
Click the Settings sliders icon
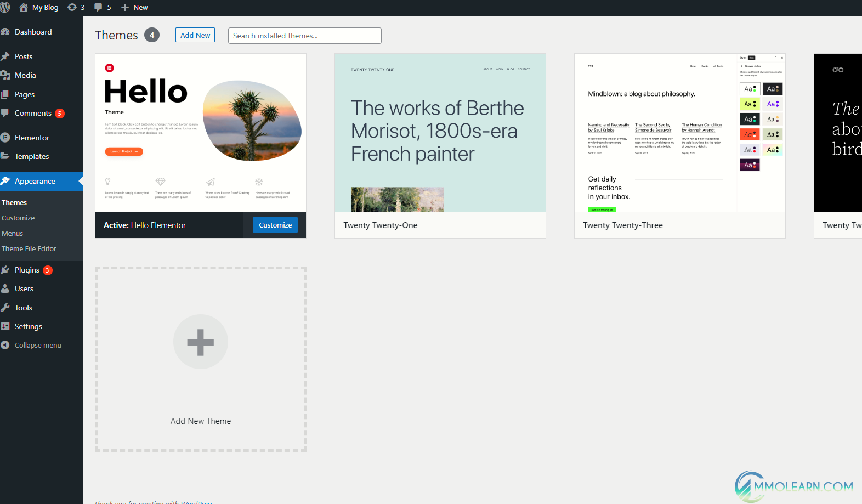coord(5,326)
